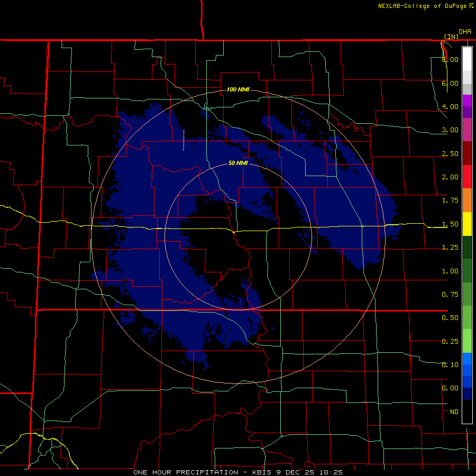Click the 4.00 legend value
This screenshot has width=476, height=476.
click(450, 106)
